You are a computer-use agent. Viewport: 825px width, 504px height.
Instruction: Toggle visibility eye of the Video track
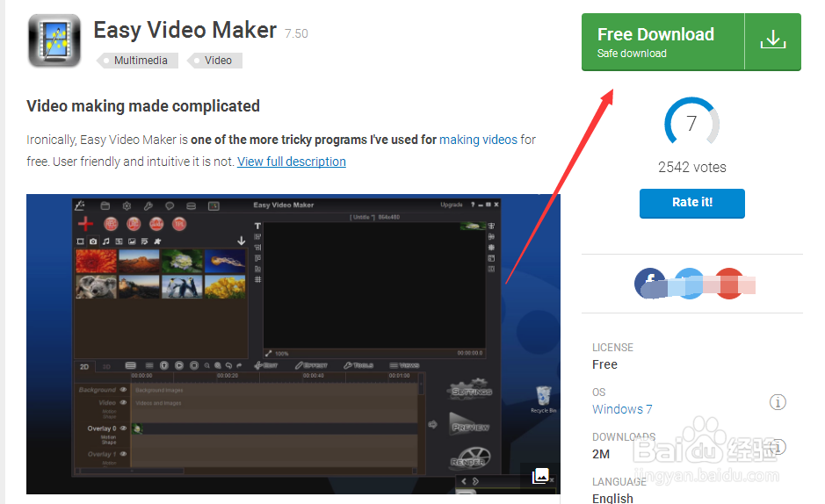coord(124,402)
